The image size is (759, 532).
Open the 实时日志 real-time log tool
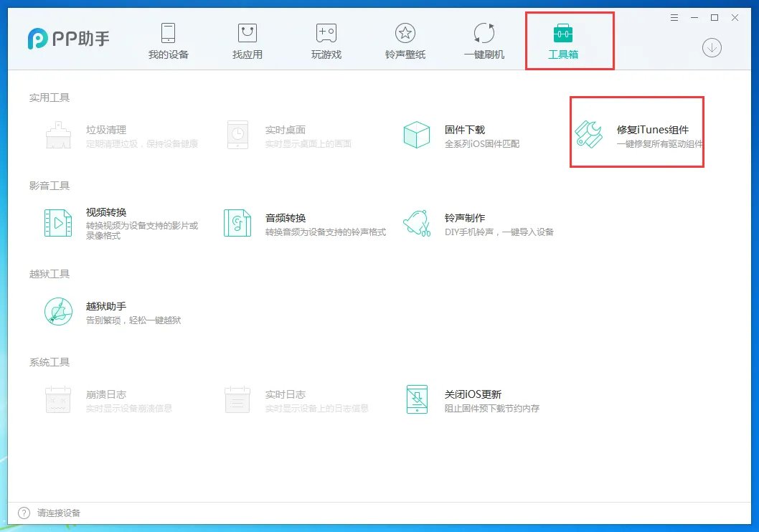pyautogui.click(x=285, y=393)
